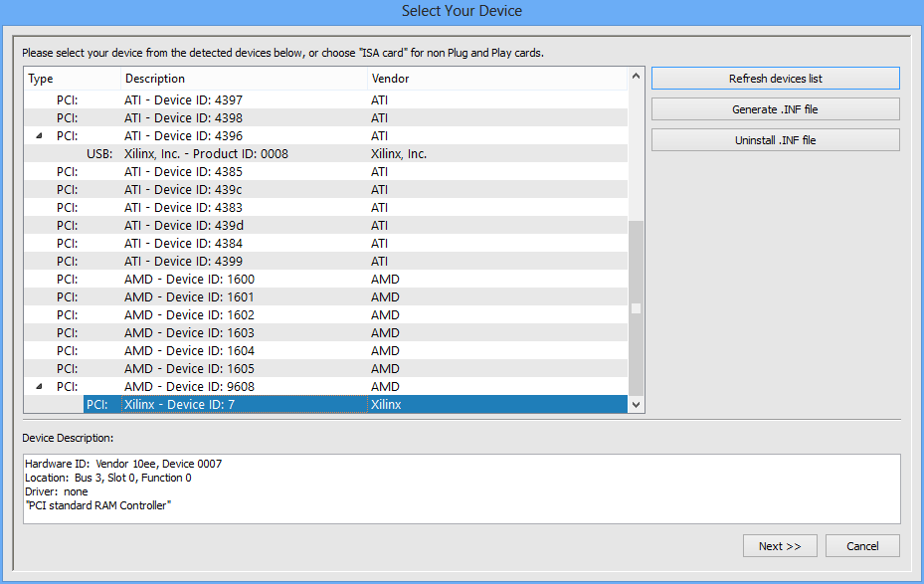Click the Refresh devices list button
The height and width of the screenshot is (584, 924).
pyautogui.click(x=775, y=79)
